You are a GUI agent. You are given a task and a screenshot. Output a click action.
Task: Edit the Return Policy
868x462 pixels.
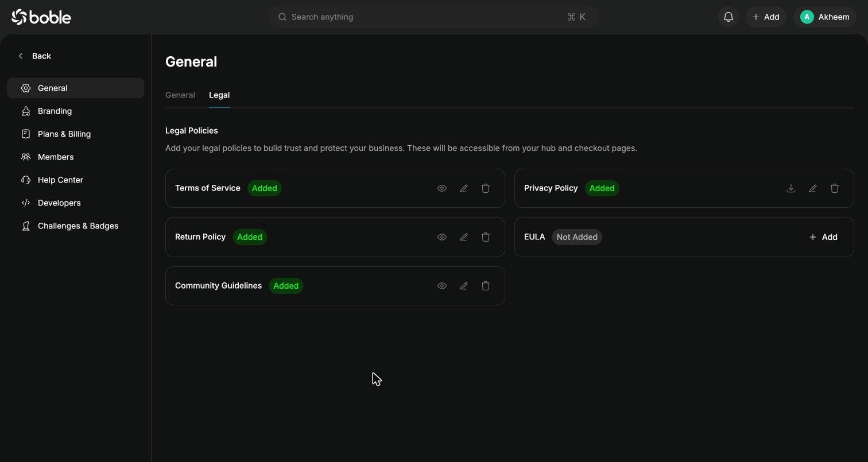(x=464, y=237)
